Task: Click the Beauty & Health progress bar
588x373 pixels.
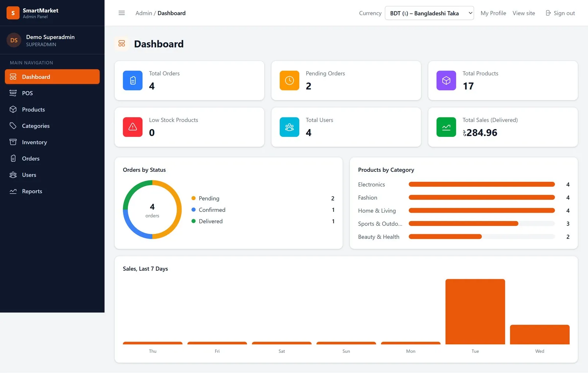Action: [x=481, y=237]
